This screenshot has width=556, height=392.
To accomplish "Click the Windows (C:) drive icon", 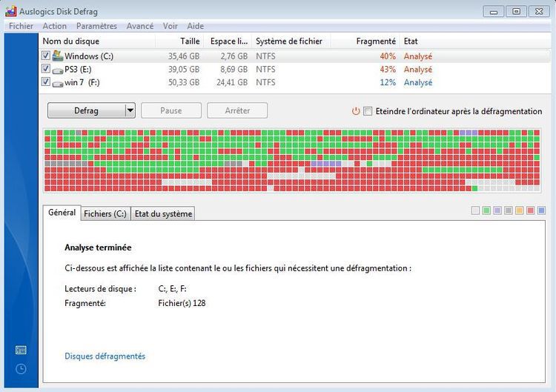I will coord(58,56).
